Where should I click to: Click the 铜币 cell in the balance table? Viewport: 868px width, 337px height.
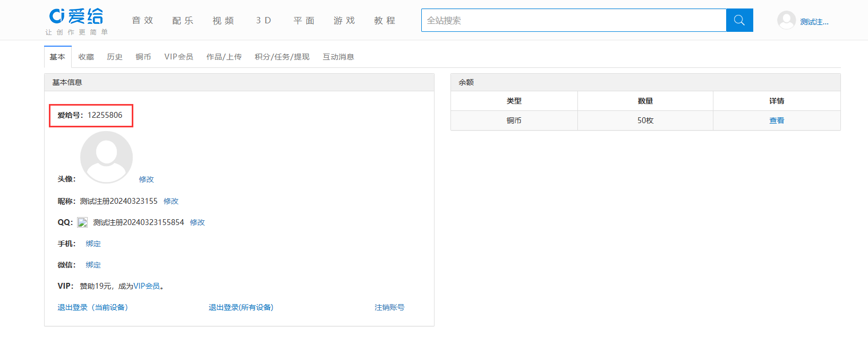pos(514,120)
